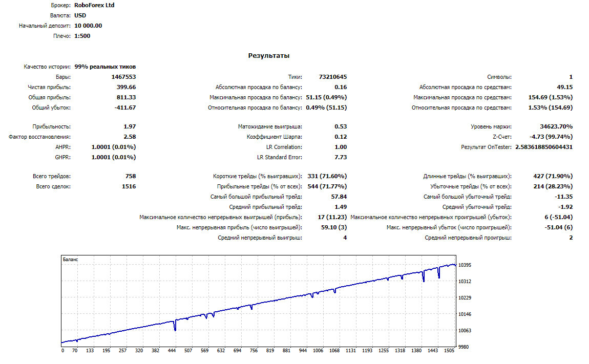The image size is (589, 364).
Task: Click leverage value 1:500
Action: 82,36
